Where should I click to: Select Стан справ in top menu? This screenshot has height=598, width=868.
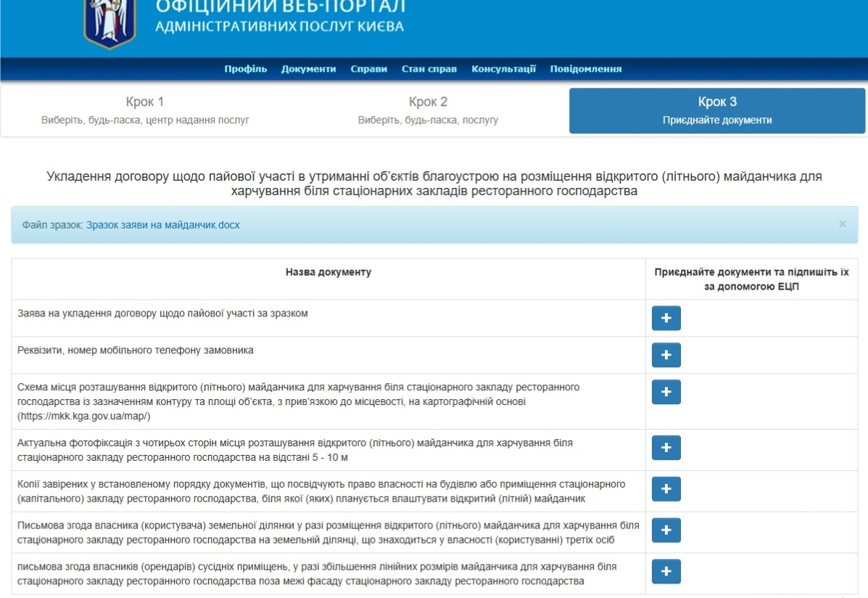pos(429,69)
